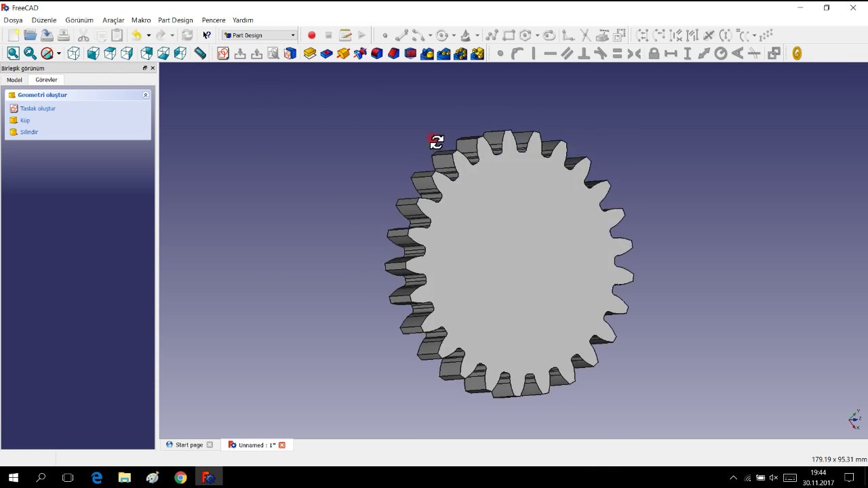The image size is (868, 488).
Task: Close the Start page tab
Action: [210, 445]
